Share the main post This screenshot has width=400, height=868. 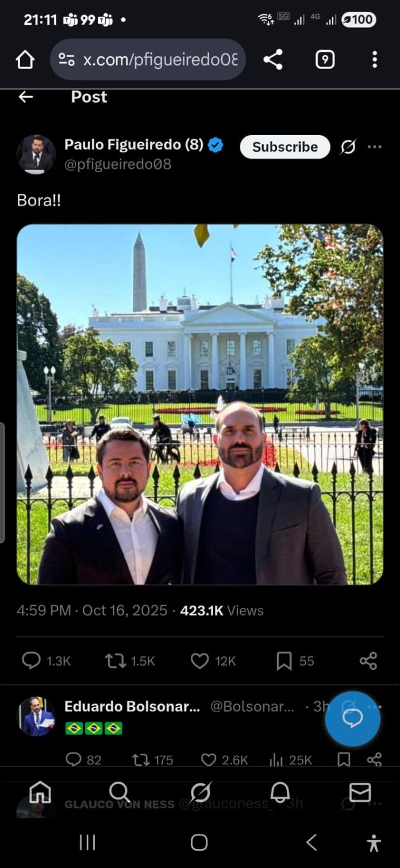click(368, 661)
